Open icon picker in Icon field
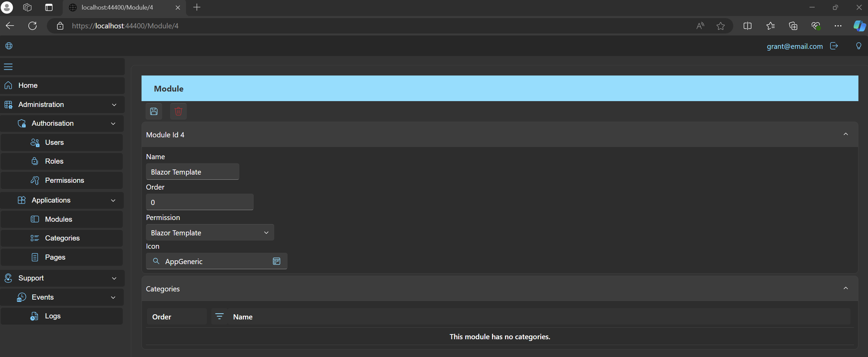This screenshot has height=357, width=868. [x=276, y=261]
